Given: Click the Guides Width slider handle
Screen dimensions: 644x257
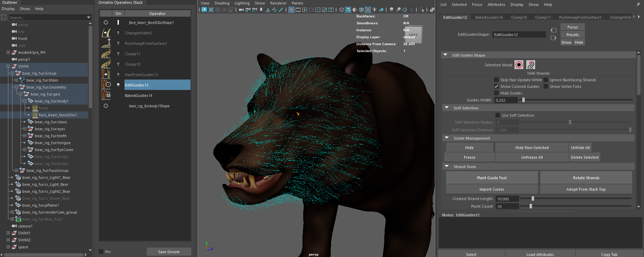Looking at the screenshot, I should [x=523, y=100].
